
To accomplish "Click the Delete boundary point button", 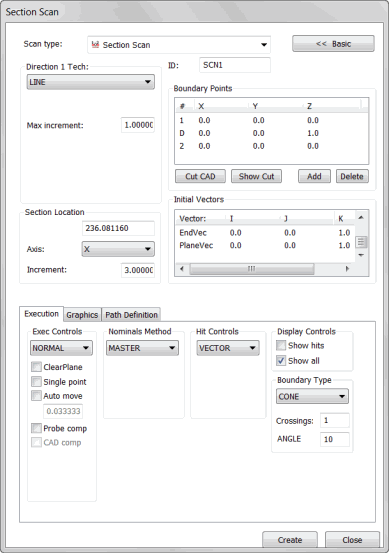I will coord(352,176).
